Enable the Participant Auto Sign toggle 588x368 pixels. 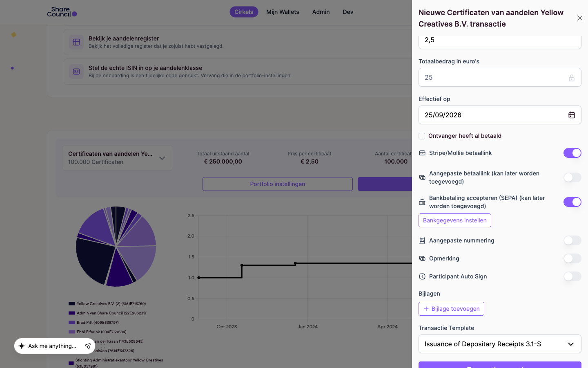[572, 276]
